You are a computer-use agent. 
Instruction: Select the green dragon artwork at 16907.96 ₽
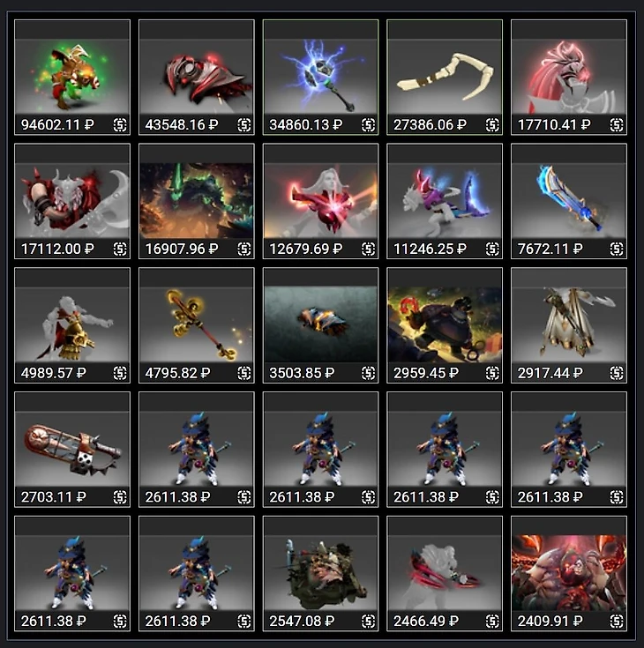pyautogui.click(x=197, y=201)
